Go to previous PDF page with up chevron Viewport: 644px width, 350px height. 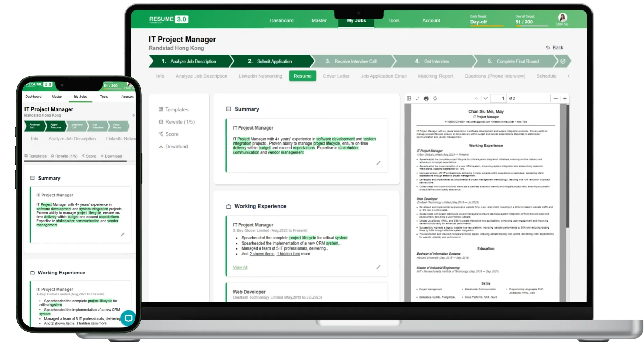click(476, 98)
